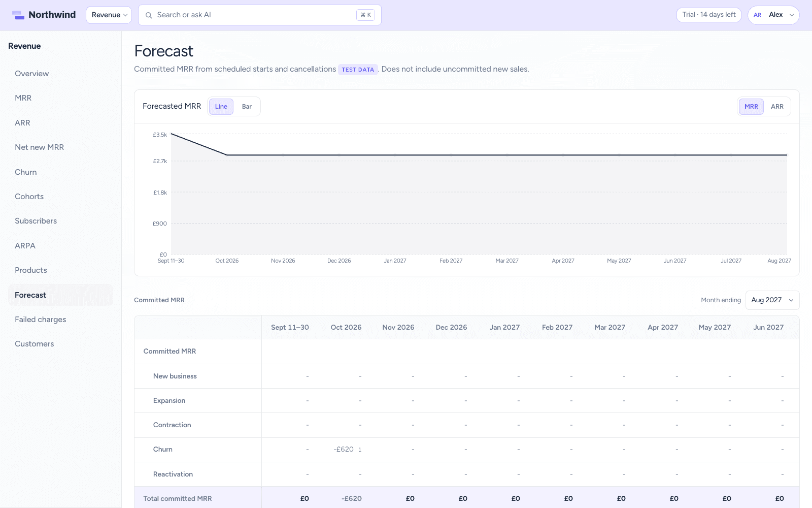Select the MRR metric toggle
Viewport: 812px width, 508px height.
pos(751,107)
